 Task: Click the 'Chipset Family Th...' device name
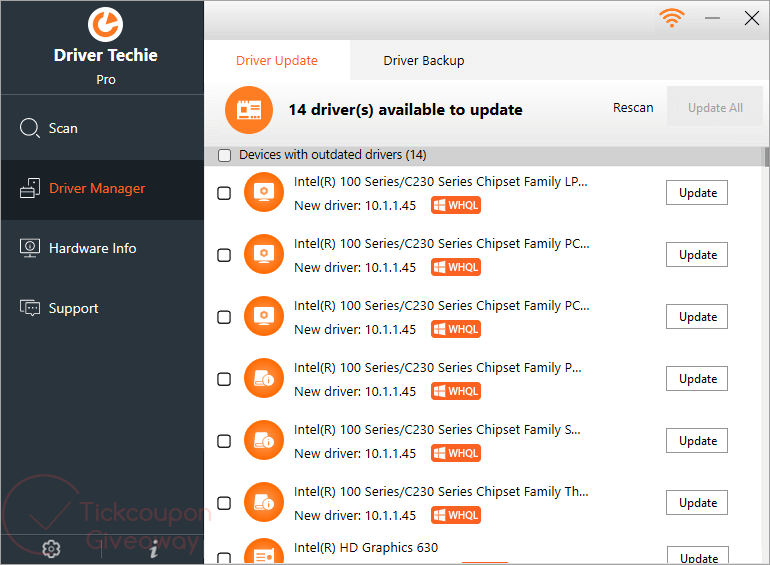441,491
